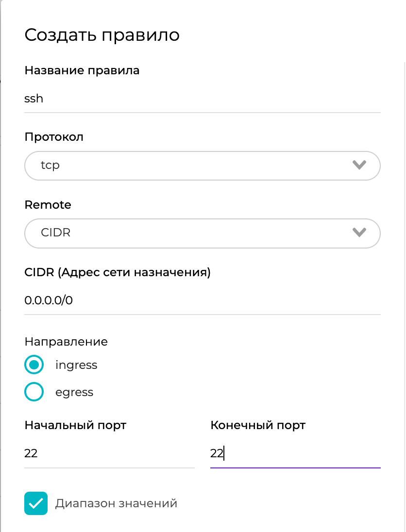406x532 pixels.
Task: Select the egress radio button
Action: (x=34, y=392)
